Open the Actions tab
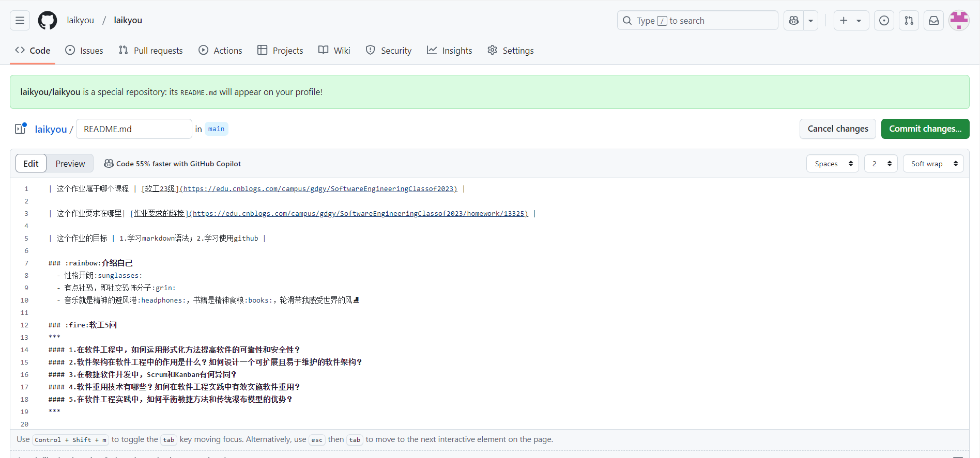This screenshot has width=980, height=458. 221,51
